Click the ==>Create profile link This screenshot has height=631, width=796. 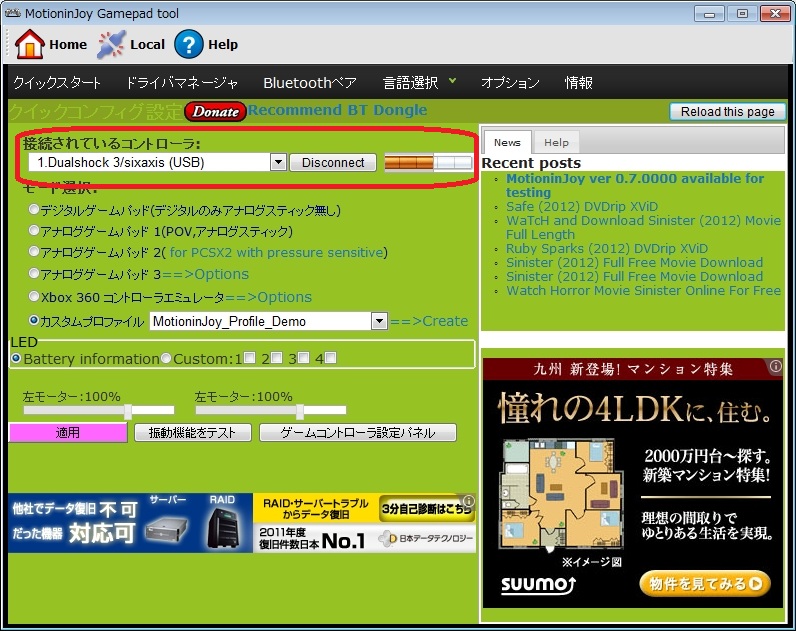(428, 321)
